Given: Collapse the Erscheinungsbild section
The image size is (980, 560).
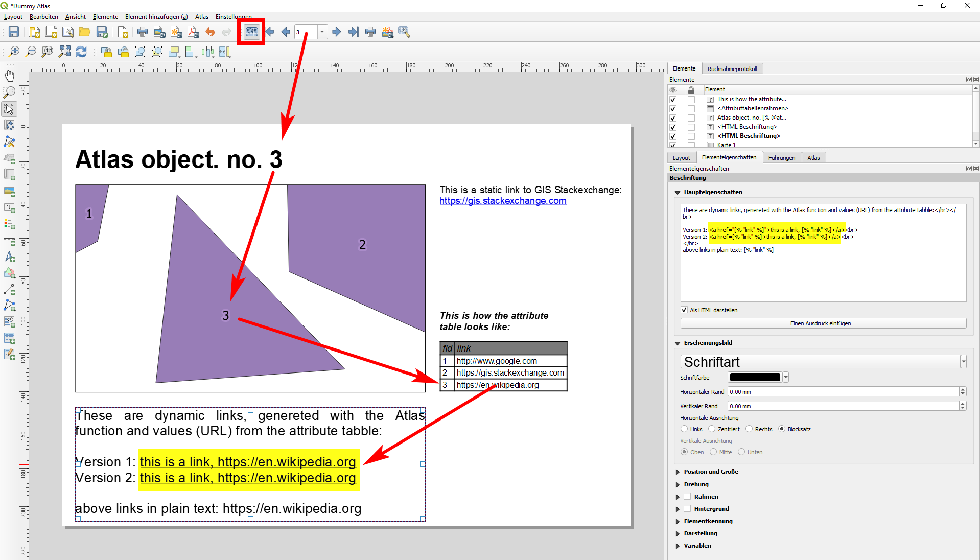Looking at the screenshot, I should [x=678, y=343].
